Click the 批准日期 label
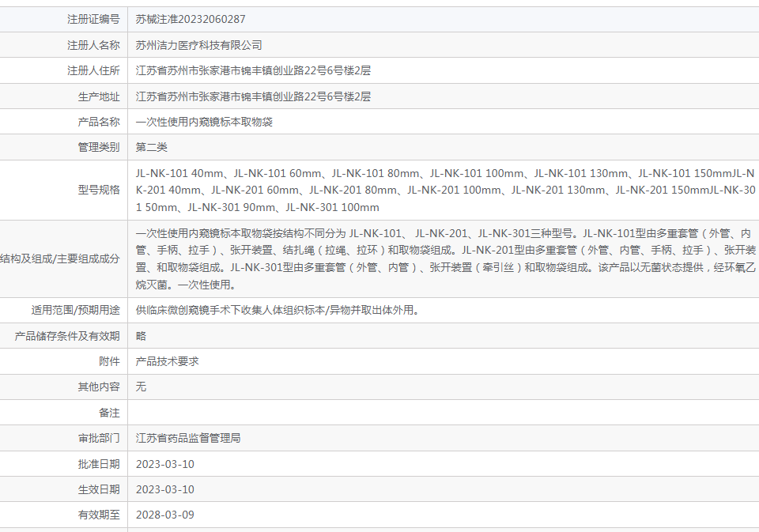The width and height of the screenshot is (759, 532). click(x=99, y=464)
